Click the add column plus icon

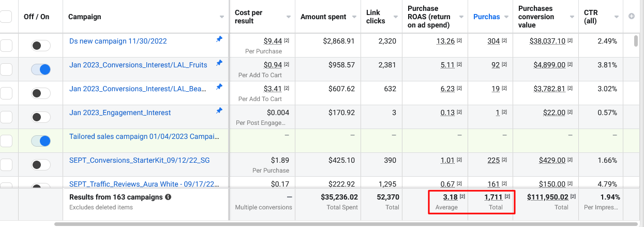(x=631, y=17)
